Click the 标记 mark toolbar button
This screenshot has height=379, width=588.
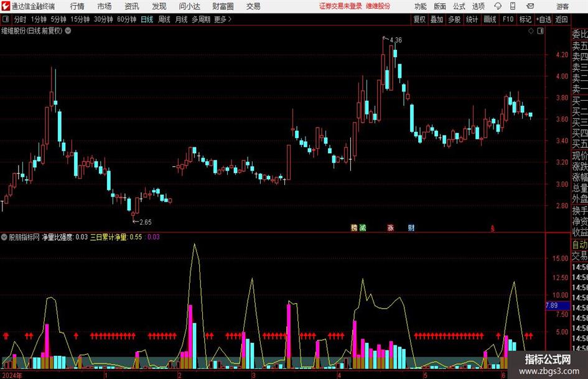[x=525, y=19]
